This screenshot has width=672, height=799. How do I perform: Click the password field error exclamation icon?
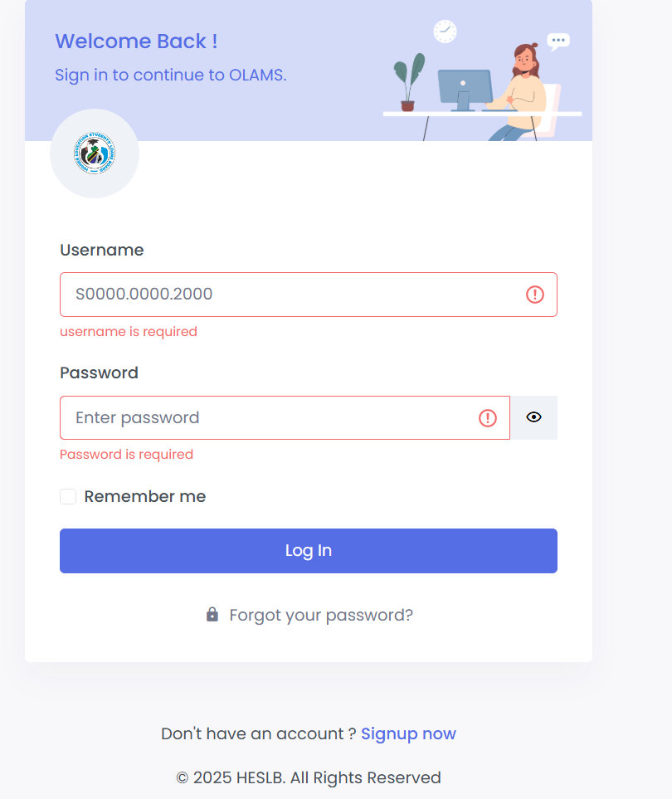(488, 417)
